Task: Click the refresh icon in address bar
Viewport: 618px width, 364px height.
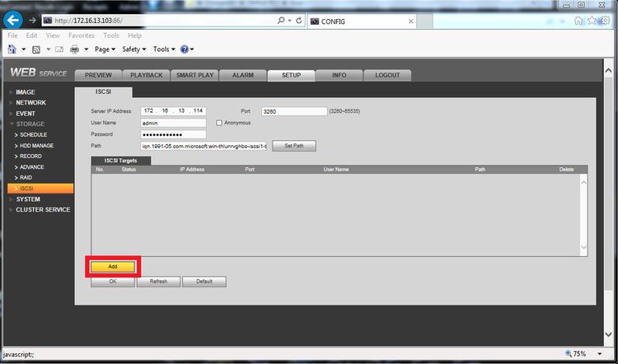Action: click(x=299, y=21)
